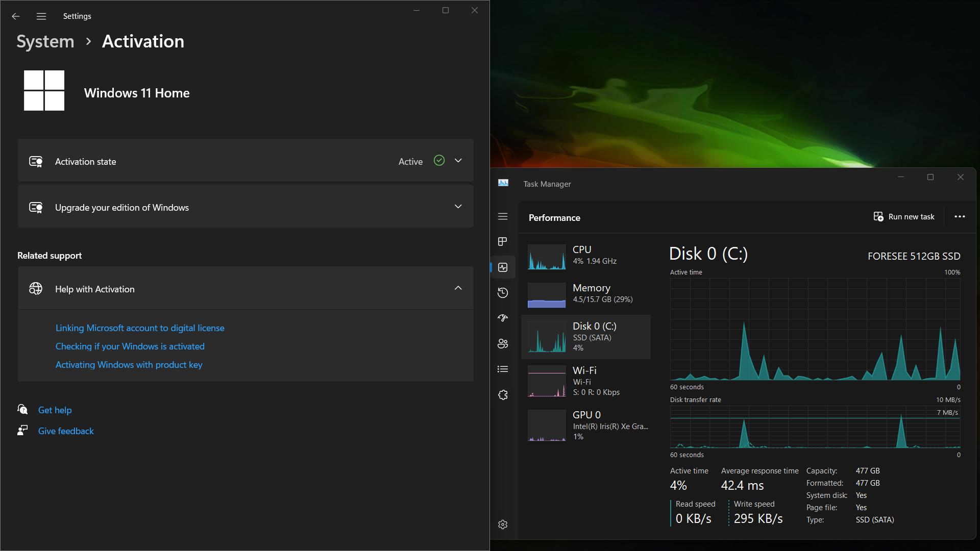This screenshot has height=551, width=980.
Task: Click the Disk 0 (C:) graph heading
Action: click(x=708, y=254)
